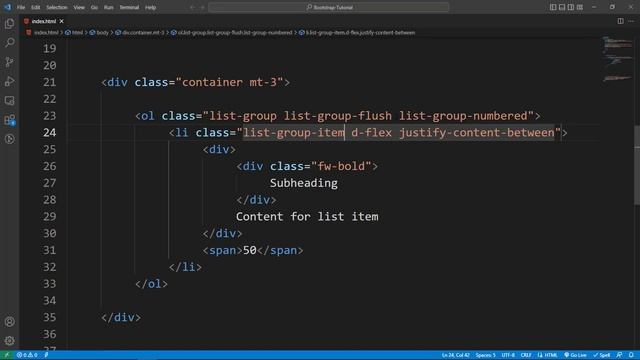This screenshot has width=640, height=360.
Task: Click the feedback icon in status bar
Action: click(619, 355)
